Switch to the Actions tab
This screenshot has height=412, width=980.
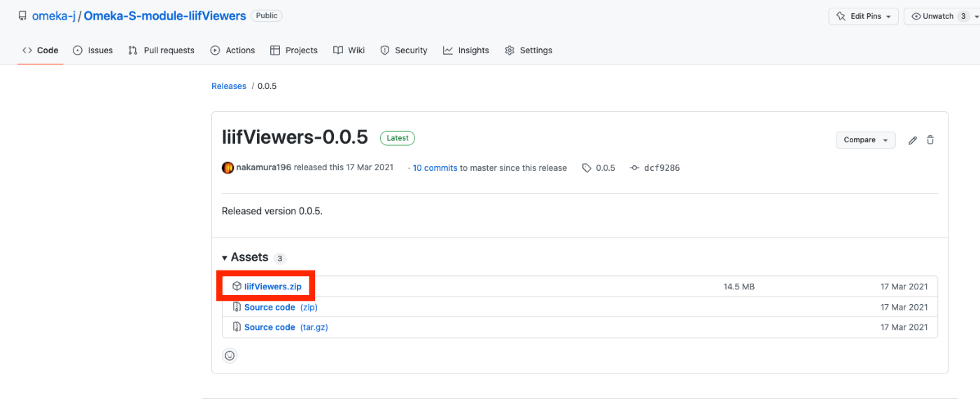[233, 50]
